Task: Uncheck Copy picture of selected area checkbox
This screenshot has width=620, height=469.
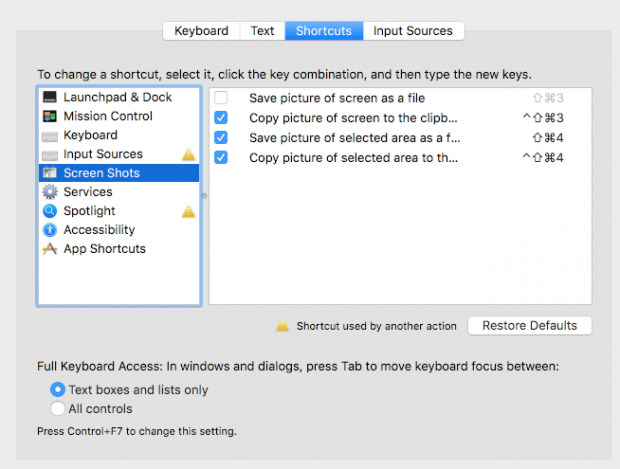Action: (221, 157)
